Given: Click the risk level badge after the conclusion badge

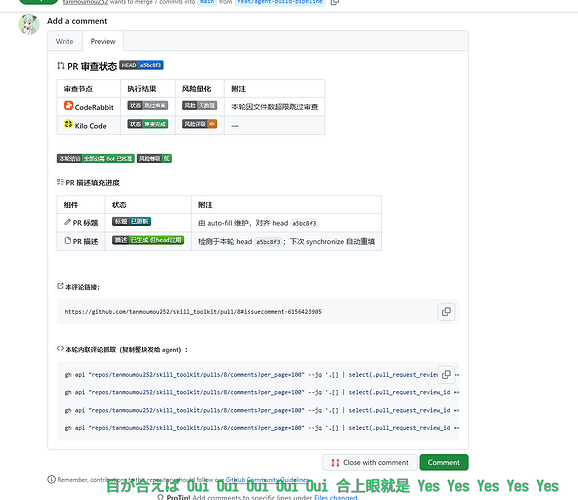Looking at the screenshot, I should coord(154,159).
